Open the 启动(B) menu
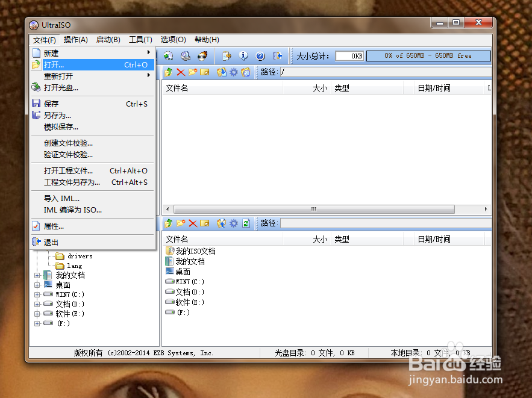The image size is (532, 398). [108, 40]
